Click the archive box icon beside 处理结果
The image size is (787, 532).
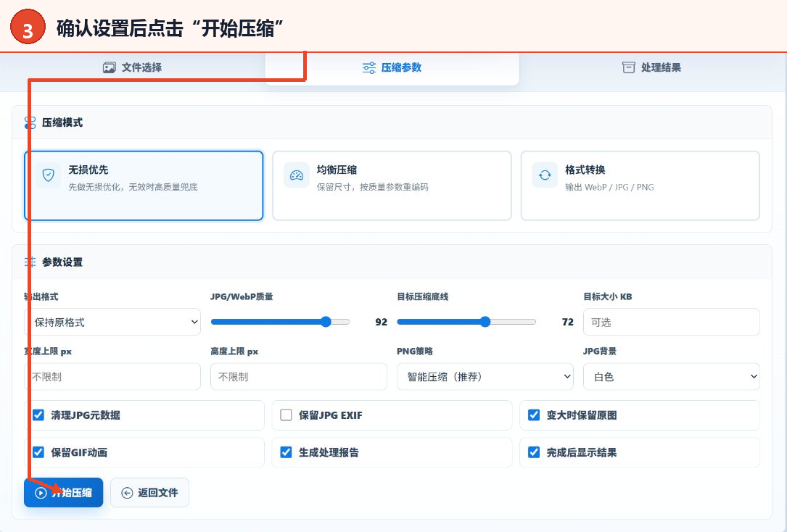coord(628,67)
